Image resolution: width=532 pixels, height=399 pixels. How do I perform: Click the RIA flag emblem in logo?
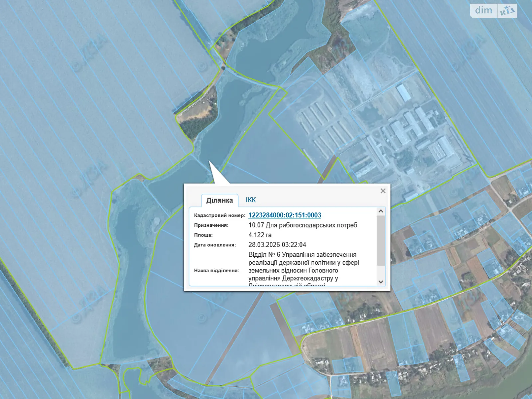click(x=507, y=11)
